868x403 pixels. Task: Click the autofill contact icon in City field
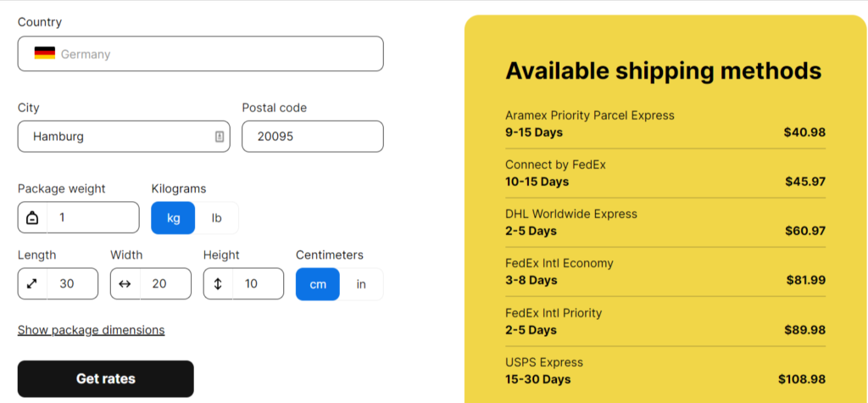(x=220, y=137)
